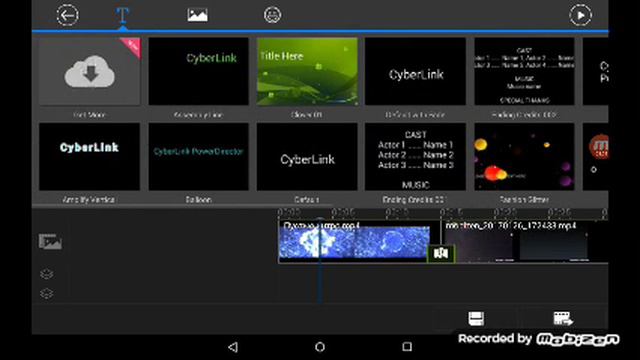The image size is (640, 360).
Task: Tap the blue playhead line
Action: pos(320,261)
